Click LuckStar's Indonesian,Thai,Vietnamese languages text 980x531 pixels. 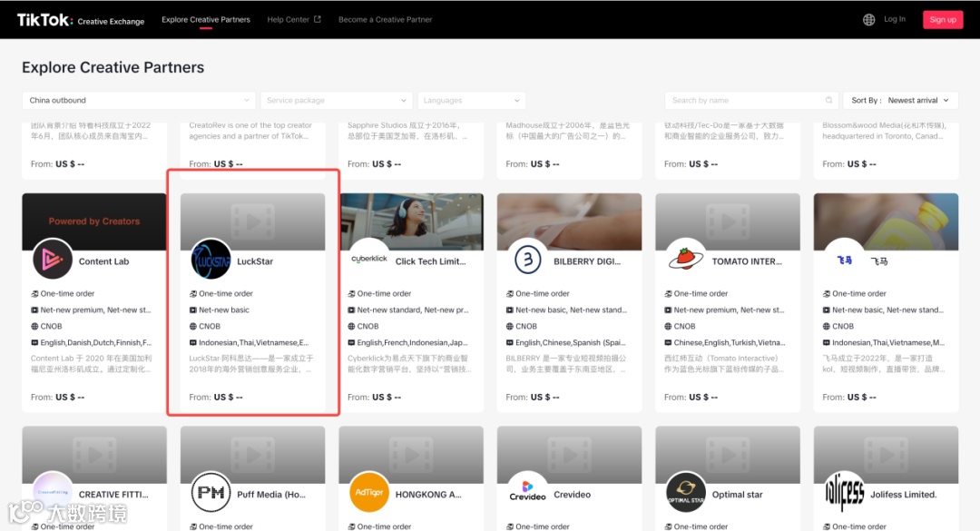click(254, 343)
